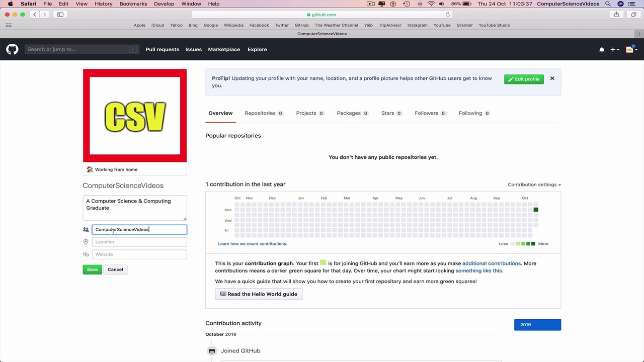
Task: Open Spotlight search in menu bar
Action: (x=608, y=4)
